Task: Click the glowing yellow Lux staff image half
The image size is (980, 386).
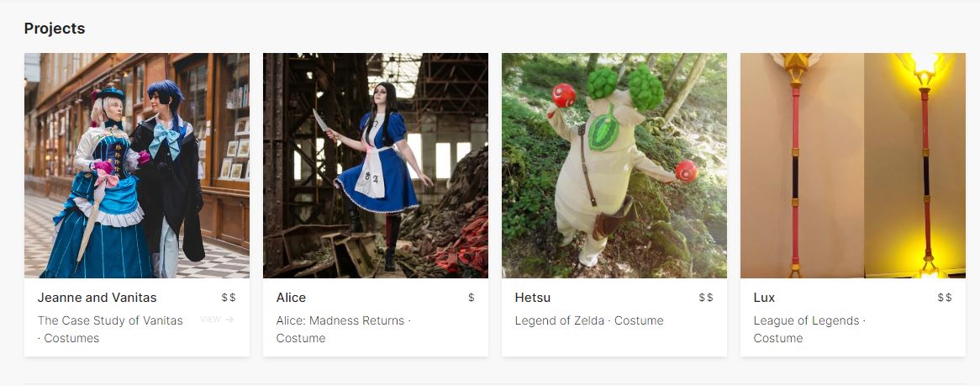Action: click(x=915, y=165)
